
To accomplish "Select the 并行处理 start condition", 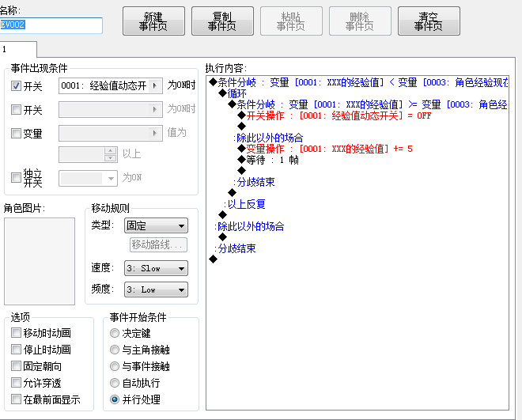I will click(115, 399).
